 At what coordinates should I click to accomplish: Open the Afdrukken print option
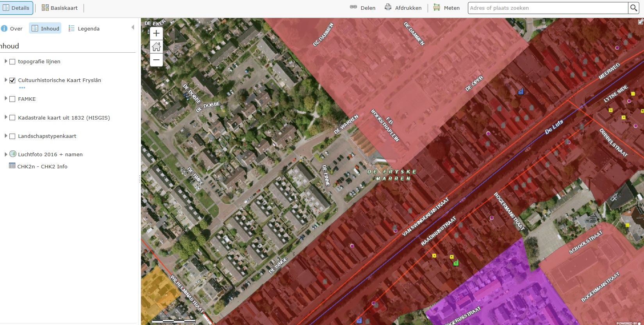[403, 8]
